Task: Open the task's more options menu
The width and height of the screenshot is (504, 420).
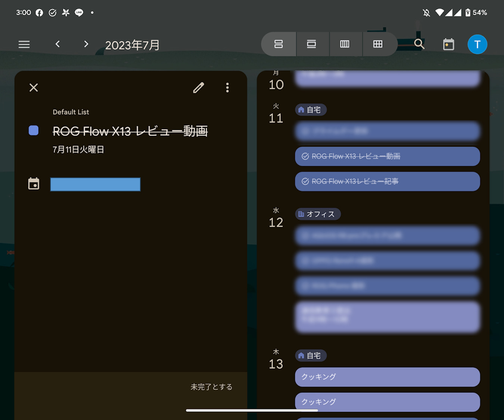Action: pyautogui.click(x=227, y=87)
